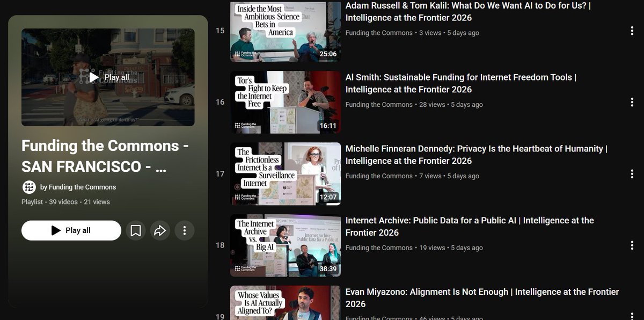Click the '19 views • 5 days ago' text
Viewport: 644px width, 320px height.
(x=451, y=248)
